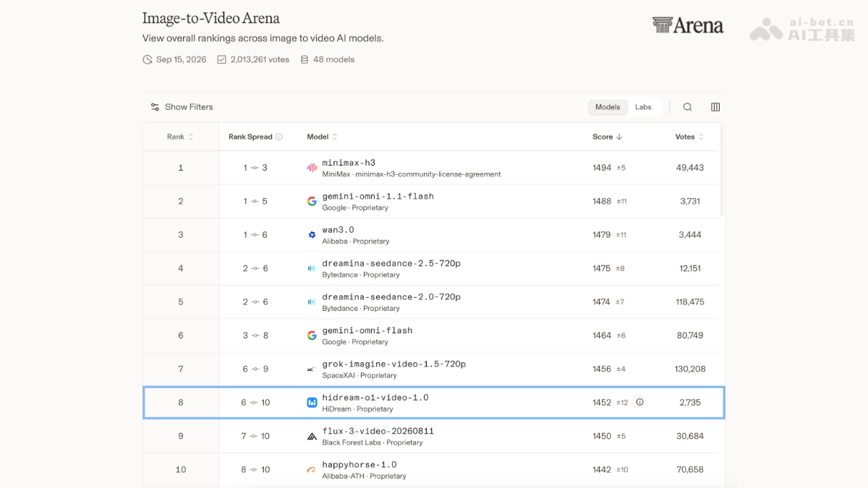Click SpaceXAI logo for grok-imagine-video
The width and height of the screenshot is (868, 488).
tap(312, 369)
